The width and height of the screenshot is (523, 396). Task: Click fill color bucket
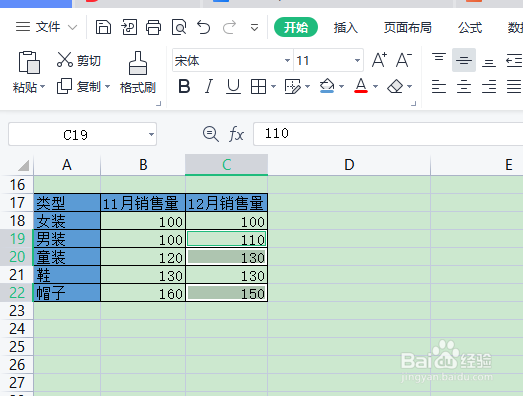pyautogui.click(x=327, y=86)
